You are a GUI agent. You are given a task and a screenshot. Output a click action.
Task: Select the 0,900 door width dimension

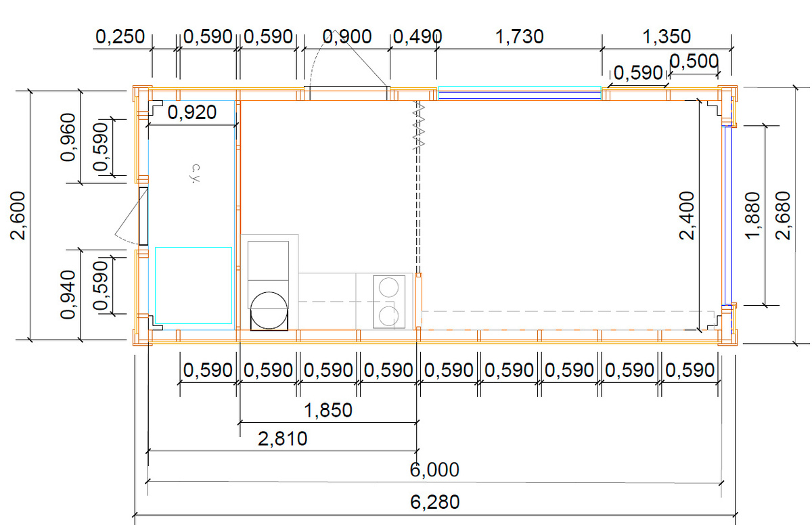pos(347,37)
